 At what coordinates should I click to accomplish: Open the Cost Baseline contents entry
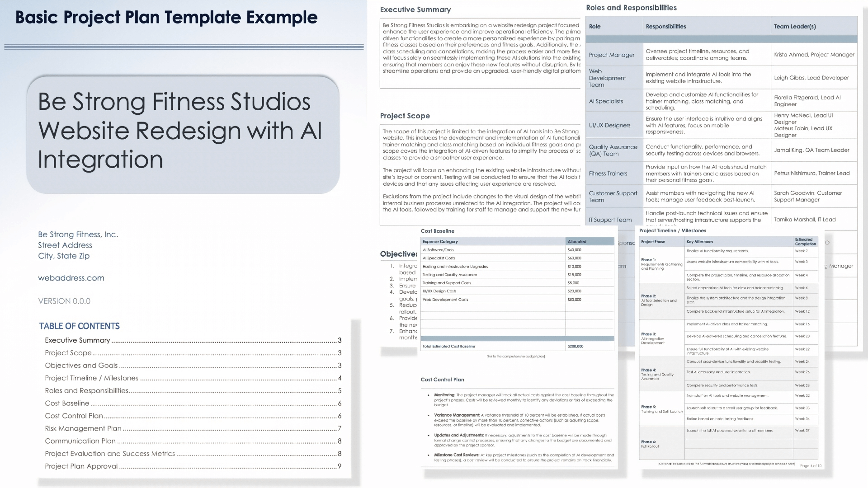pos(193,404)
